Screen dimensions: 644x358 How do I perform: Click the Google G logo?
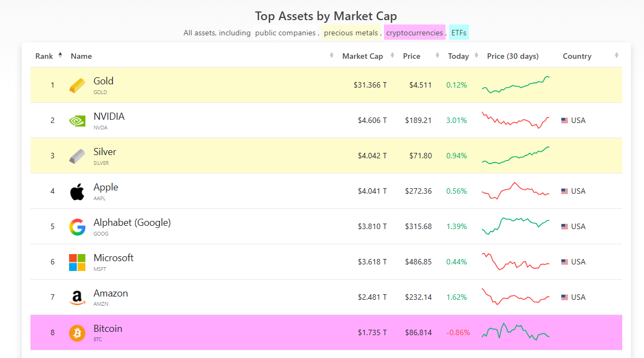click(77, 227)
